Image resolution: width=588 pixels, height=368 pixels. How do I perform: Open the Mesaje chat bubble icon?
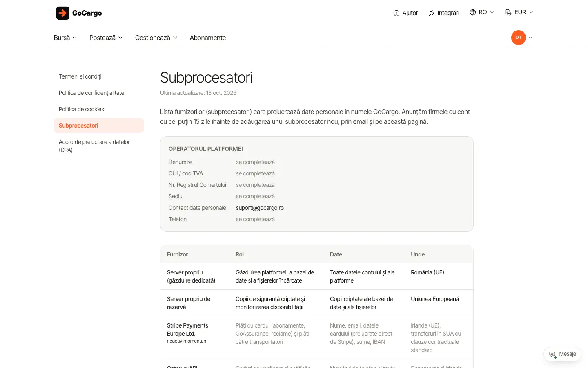[x=552, y=354]
